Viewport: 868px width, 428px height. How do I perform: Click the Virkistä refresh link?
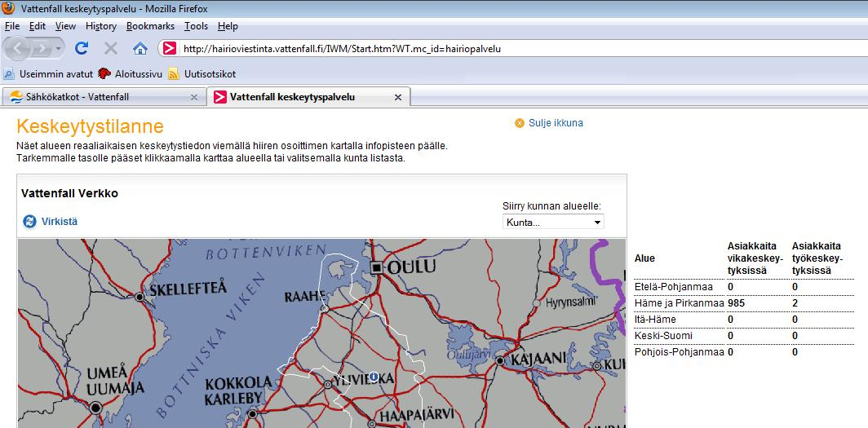tap(60, 222)
